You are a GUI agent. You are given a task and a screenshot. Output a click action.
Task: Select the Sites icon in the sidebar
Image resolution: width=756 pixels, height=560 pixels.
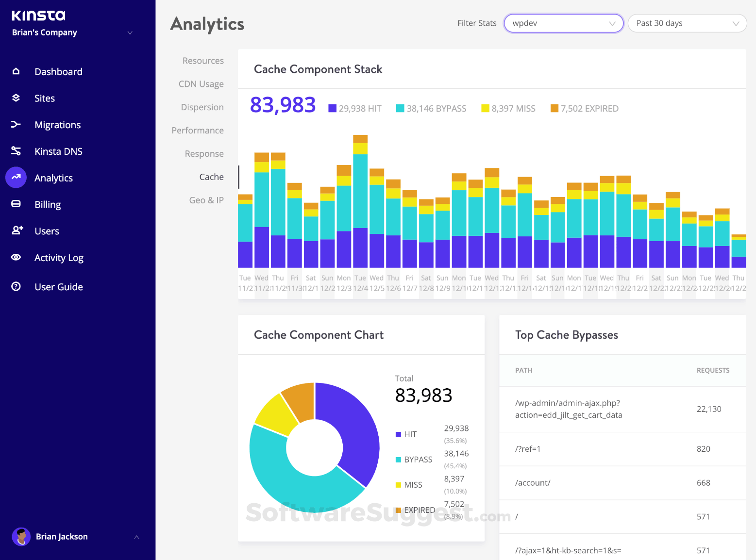point(16,98)
